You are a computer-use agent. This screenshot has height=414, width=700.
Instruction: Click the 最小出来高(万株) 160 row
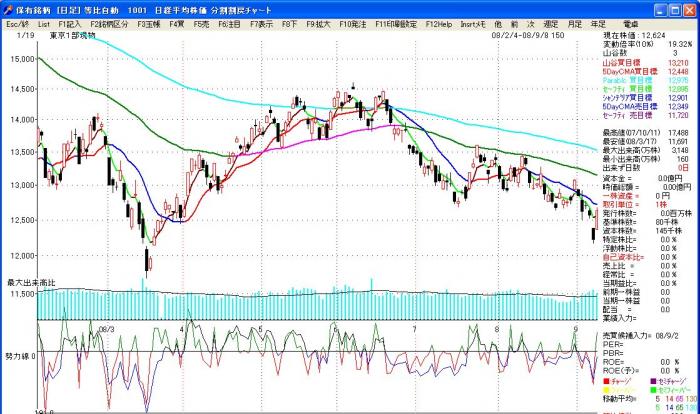tap(646, 159)
